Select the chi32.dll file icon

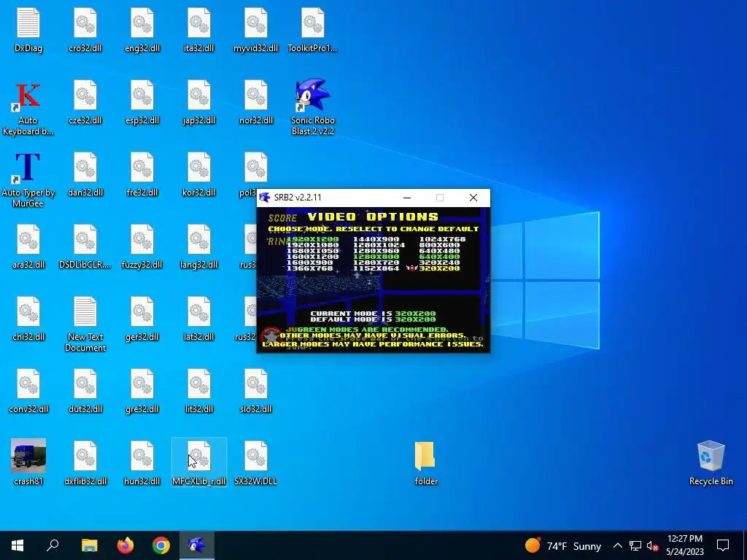pos(28,312)
